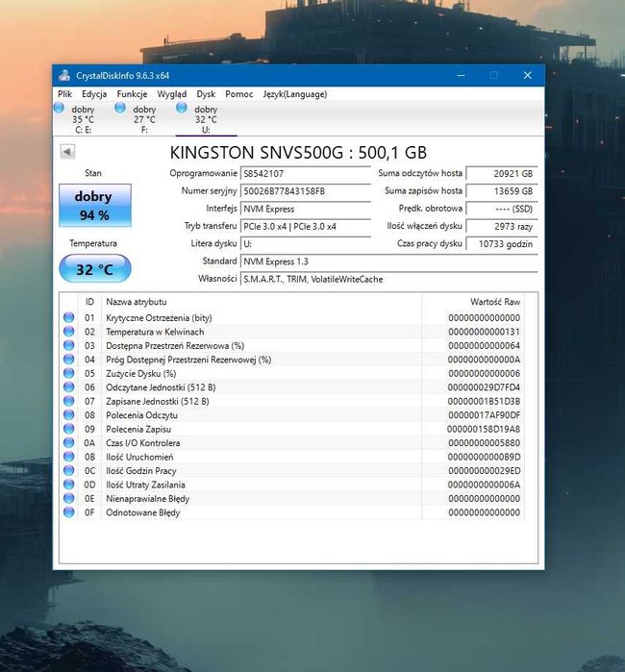Open the Funkcje menu
Viewport: 625px width, 672px height.
tap(132, 94)
